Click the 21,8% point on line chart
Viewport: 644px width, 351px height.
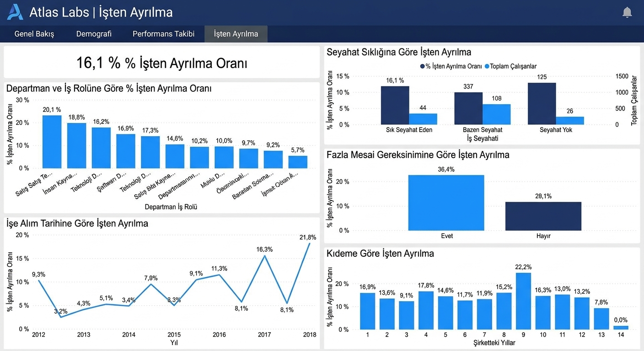[x=310, y=244]
